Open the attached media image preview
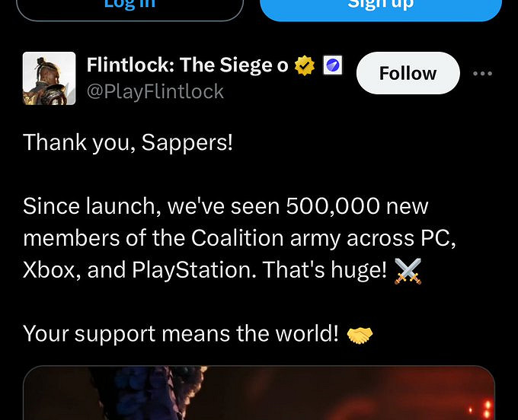The width and height of the screenshot is (518, 420). pyautogui.click(x=259, y=393)
